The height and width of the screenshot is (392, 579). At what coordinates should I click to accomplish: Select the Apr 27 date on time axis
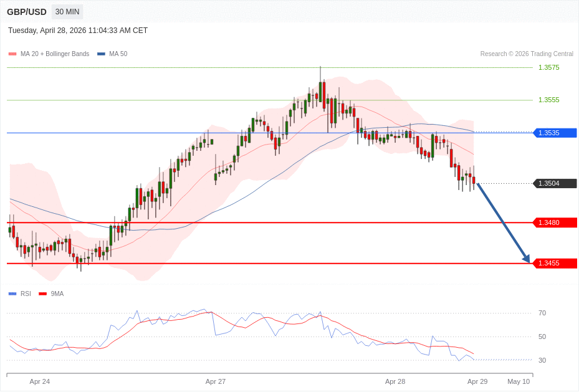point(216,381)
